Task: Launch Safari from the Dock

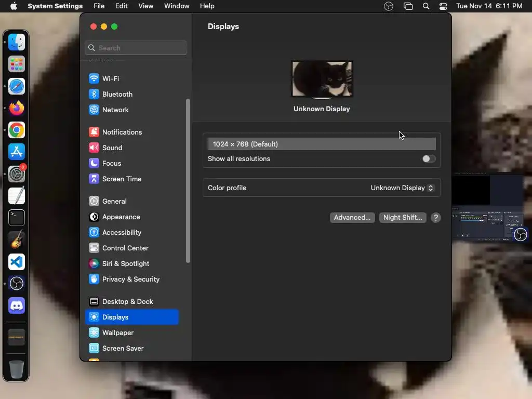Action: [x=16, y=86]
